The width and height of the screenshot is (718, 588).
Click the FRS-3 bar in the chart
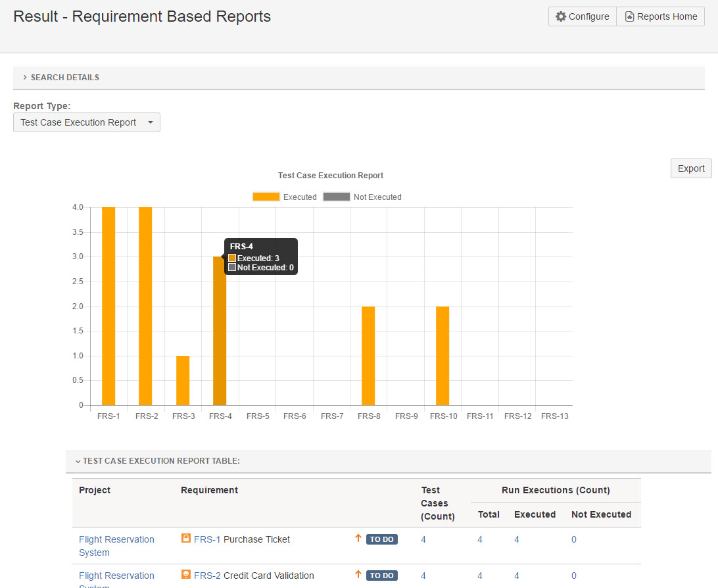click(183, 380)
